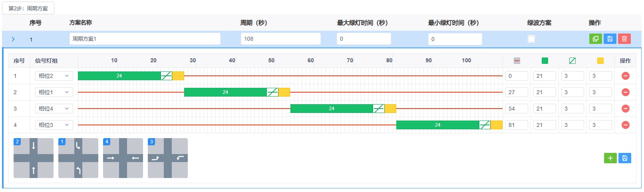Open the 相位2 signal group dropdown
Image resolution: width=644 pixels, height=192 pixels.
pyautogui.click(x=54, y=76)
